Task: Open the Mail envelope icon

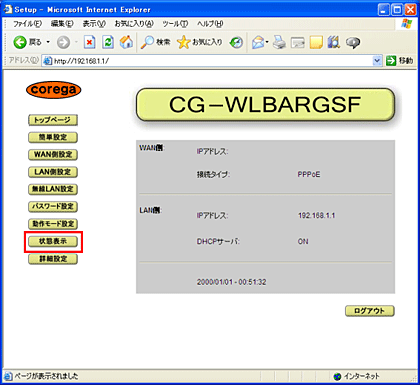Action: (258, 42)
